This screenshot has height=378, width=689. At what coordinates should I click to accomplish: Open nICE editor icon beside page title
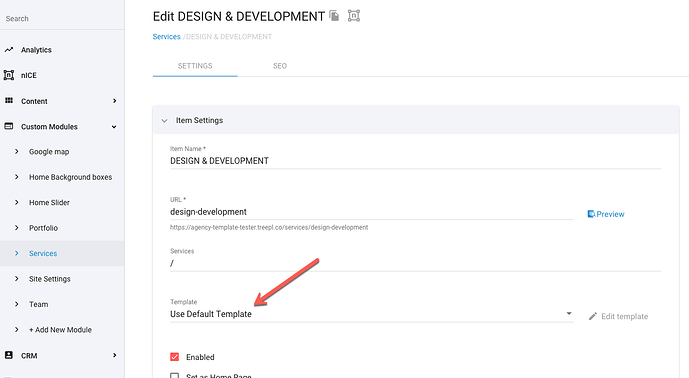354,16
